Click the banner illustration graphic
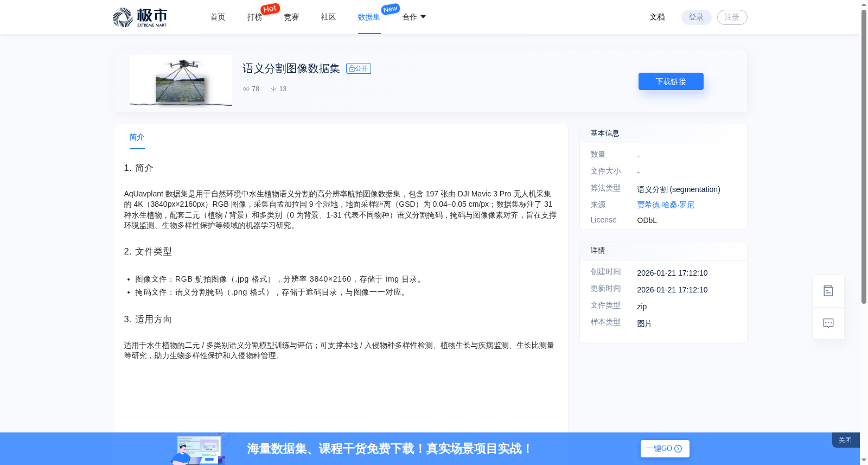The width and height of the screenshot is (868, 465). pyautogui.click(x=199, y=449)
